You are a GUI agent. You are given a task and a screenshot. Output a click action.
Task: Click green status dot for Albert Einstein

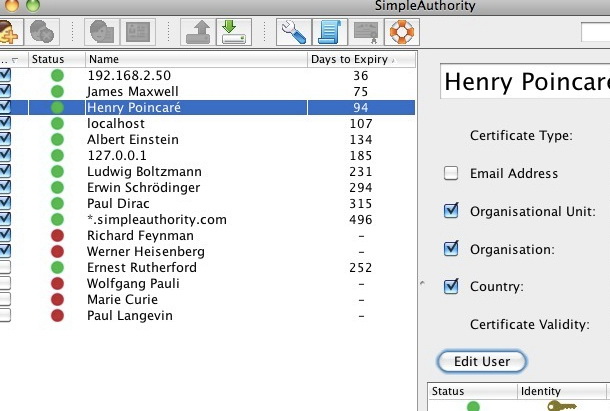tap(57, 139)
